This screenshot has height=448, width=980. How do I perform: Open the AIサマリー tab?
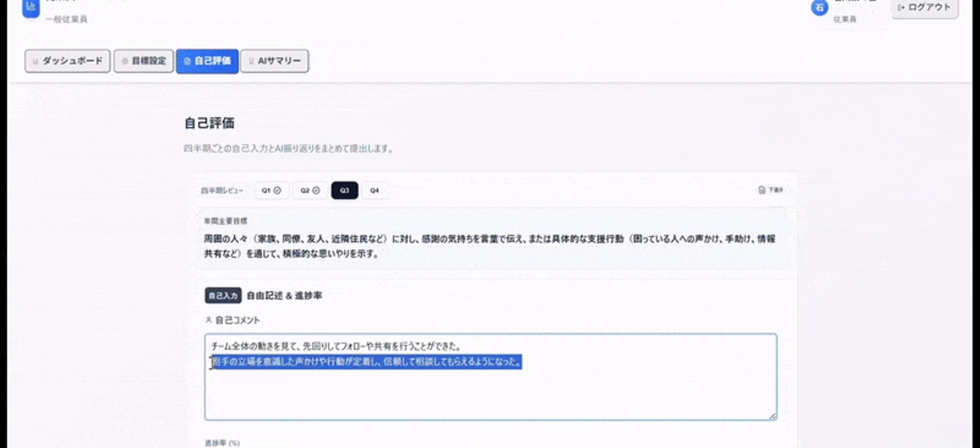(x=274, y=61)
